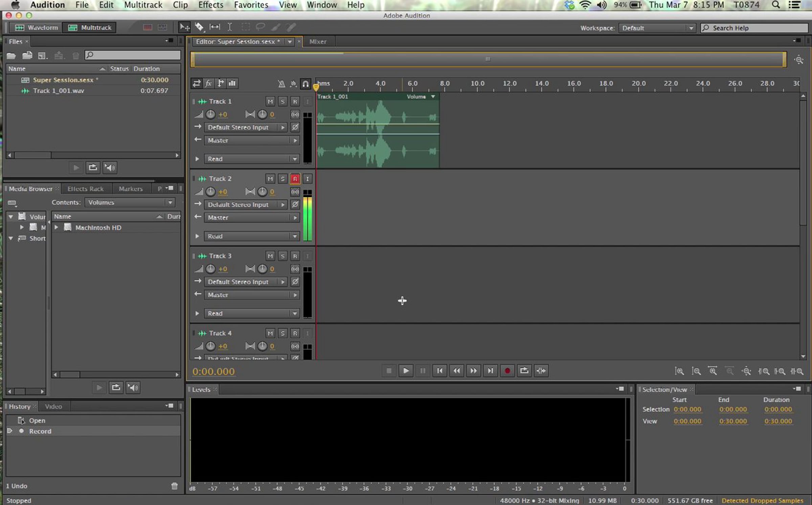Click the Zoom Out Full icon

pyautogui.click(x=746, y=371)
